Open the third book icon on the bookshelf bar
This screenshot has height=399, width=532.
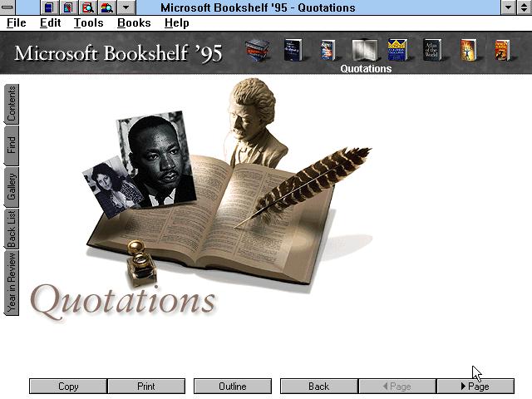pyautogui.click(x=328, y=50)
